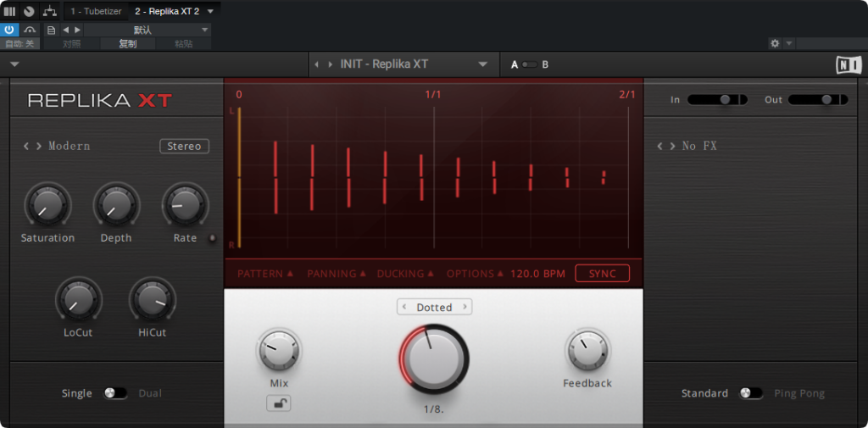Click the Rate knob
868x428 pixels.
185,205
